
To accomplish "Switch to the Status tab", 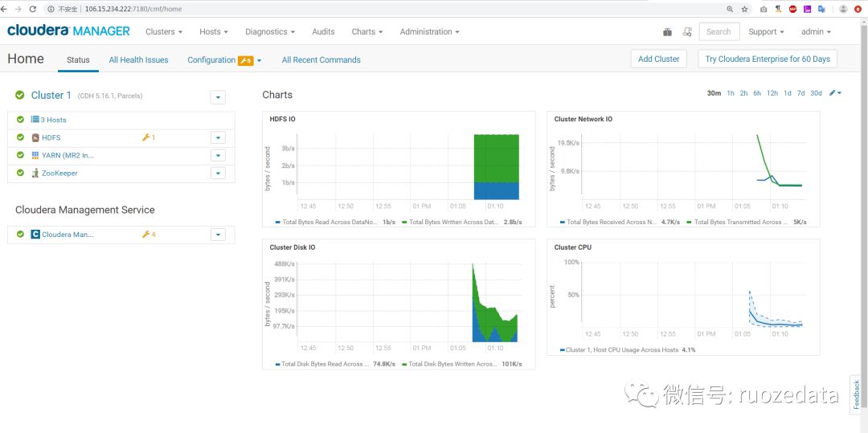I will (78, 59).
